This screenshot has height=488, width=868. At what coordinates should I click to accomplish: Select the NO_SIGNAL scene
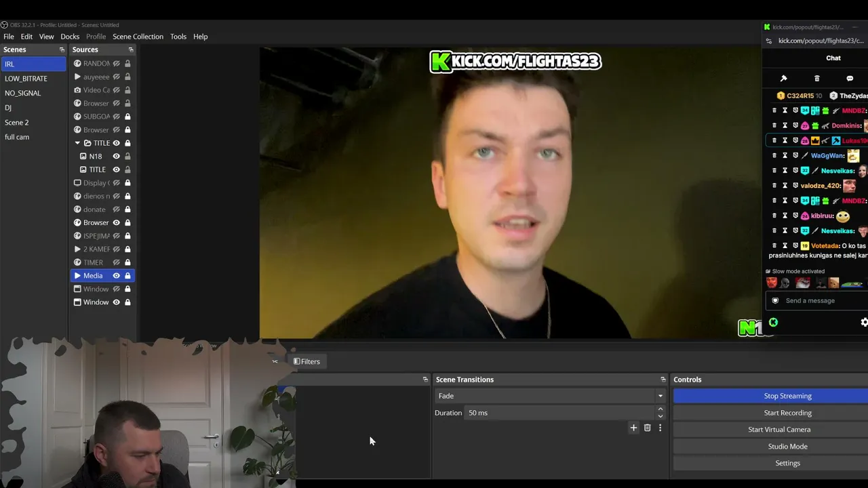tap(33, 93)
